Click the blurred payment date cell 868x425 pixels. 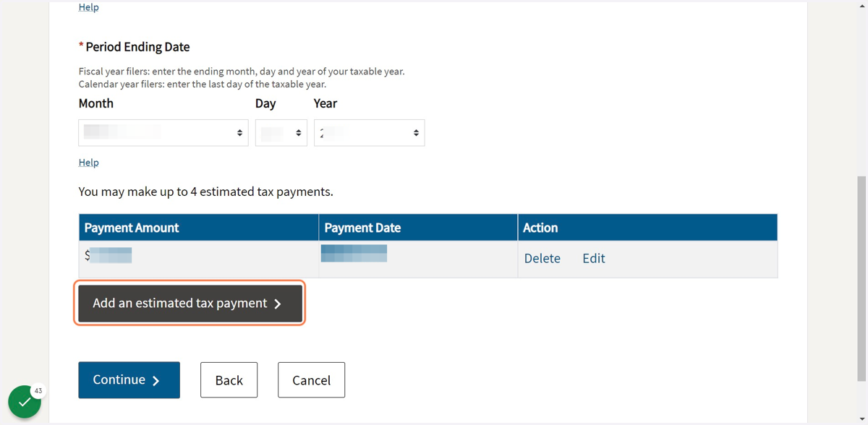click(418, 259)
